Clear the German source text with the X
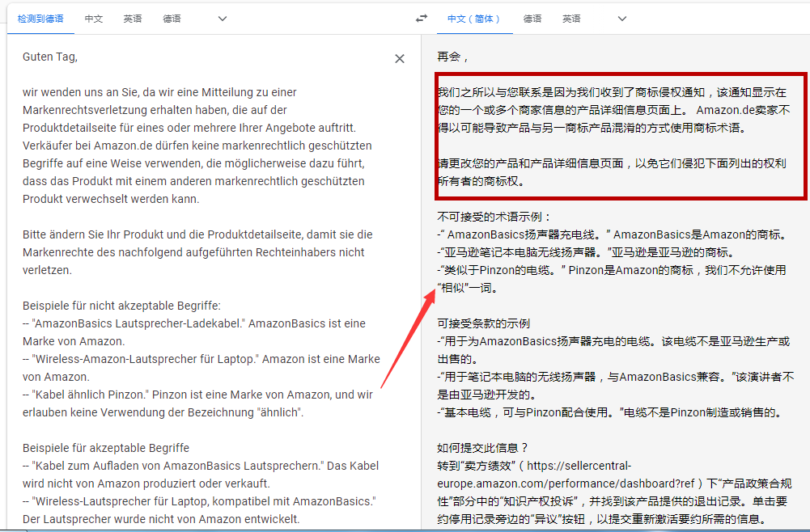The image size is (810, 532). tap(399, 58)
